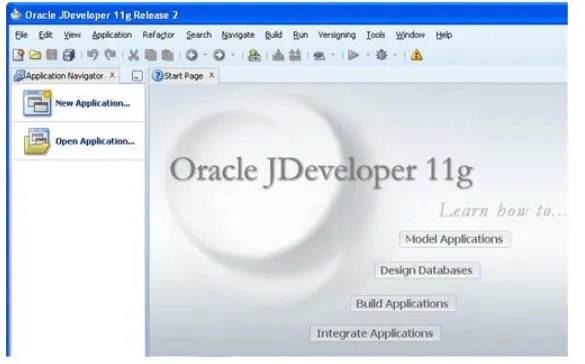Viewport: 585px width, 364px height.
Task: Click the green SQL database icon in toolbar
Action: point(254,55)
